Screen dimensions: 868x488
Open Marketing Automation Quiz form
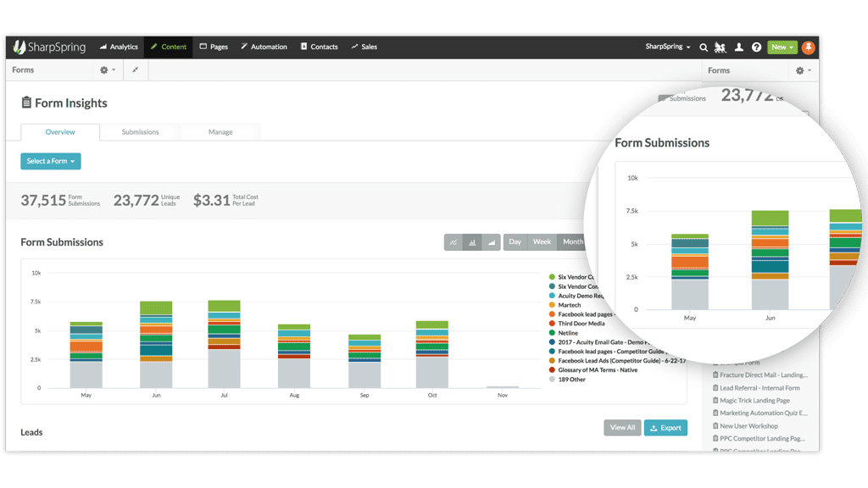760,413
